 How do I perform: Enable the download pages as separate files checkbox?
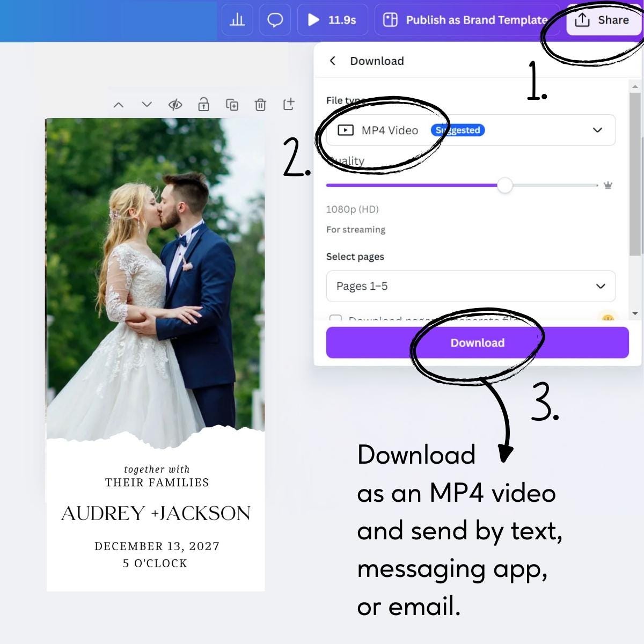point(336,319)
